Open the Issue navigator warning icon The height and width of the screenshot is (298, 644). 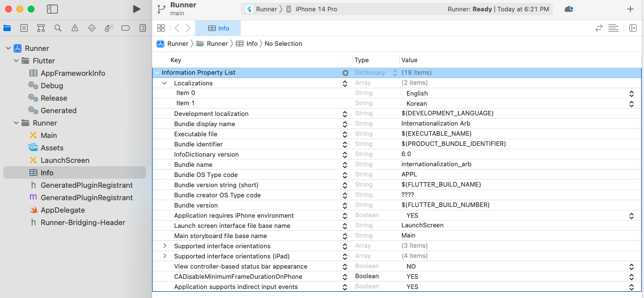(x=75, y=28)
